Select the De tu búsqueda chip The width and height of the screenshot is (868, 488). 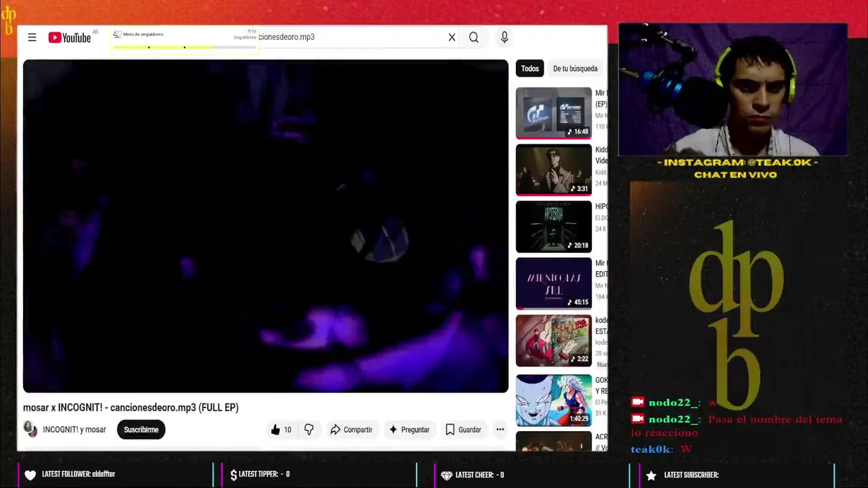pos(575,68)
